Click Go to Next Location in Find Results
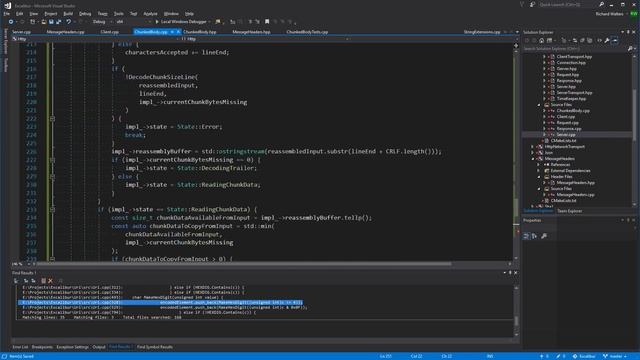 (x=33, y=281)
